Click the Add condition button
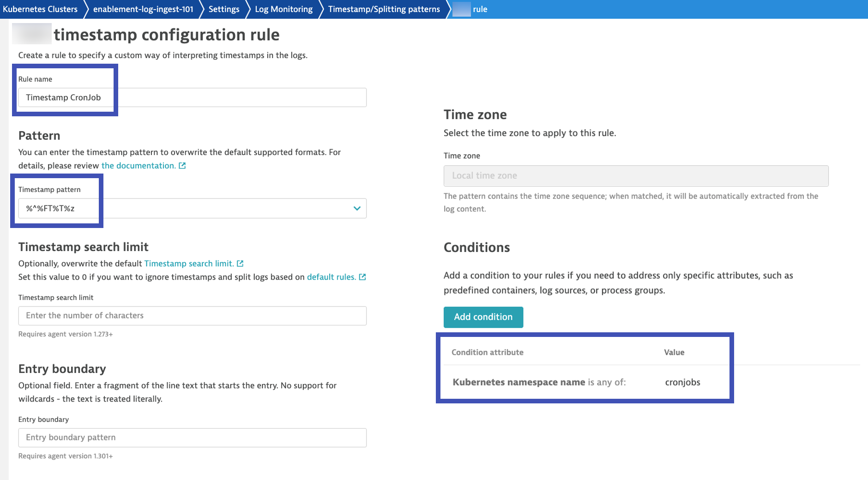The image size is (868, 480). (483, 317)
